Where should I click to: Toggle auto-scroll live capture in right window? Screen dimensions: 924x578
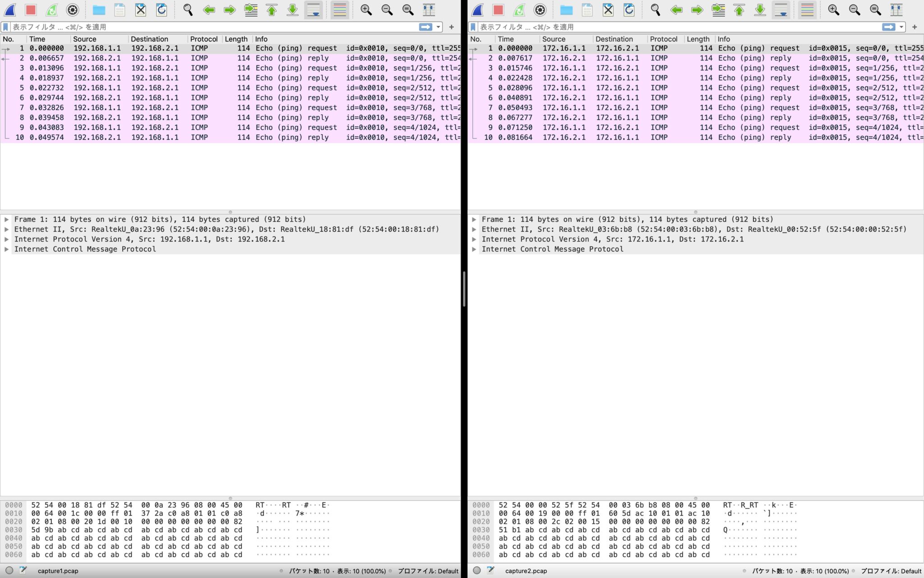(x=781, y=9)
